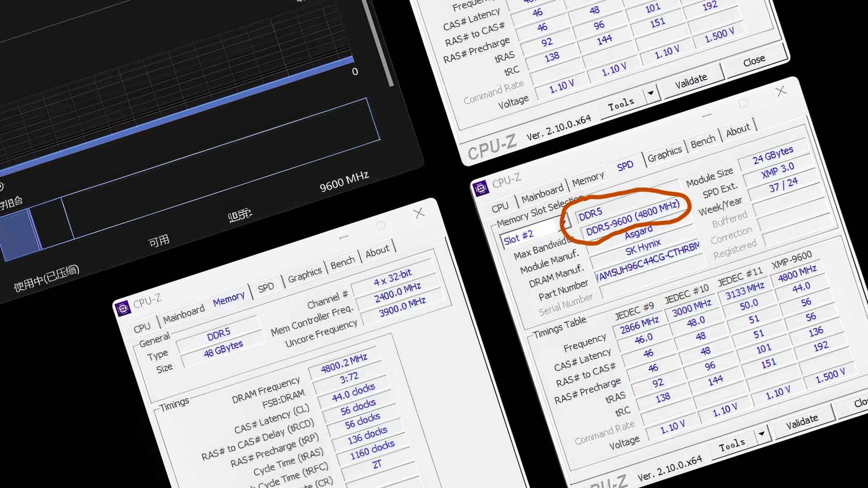The width and height of the screenshot is (868, 488).
Task: Click the Close button in the top CPU-Z window
Action: tap(754, 61)
